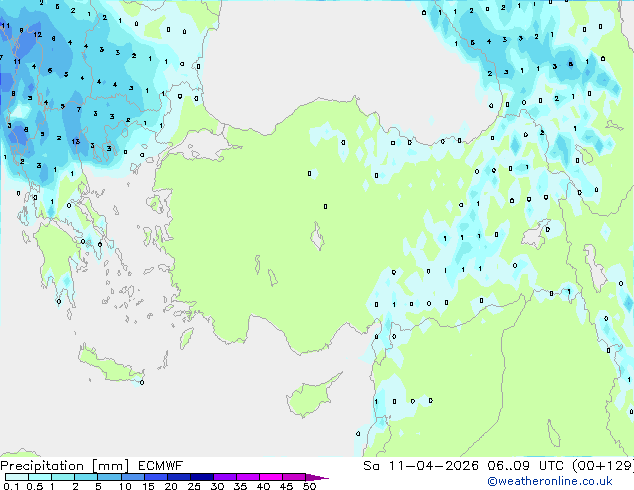Image resolution: width=634 pixels, height=490 pixels.
Task: Click the legend tick label '30'
Action: tap(217, 486)
